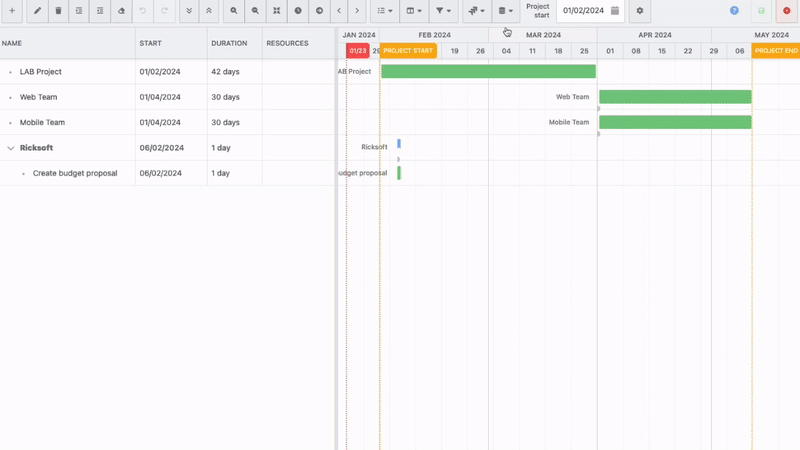This screenshot has width=800, height=450.
Task: Open the columns layout dropdown
Action: coord(414,11)
